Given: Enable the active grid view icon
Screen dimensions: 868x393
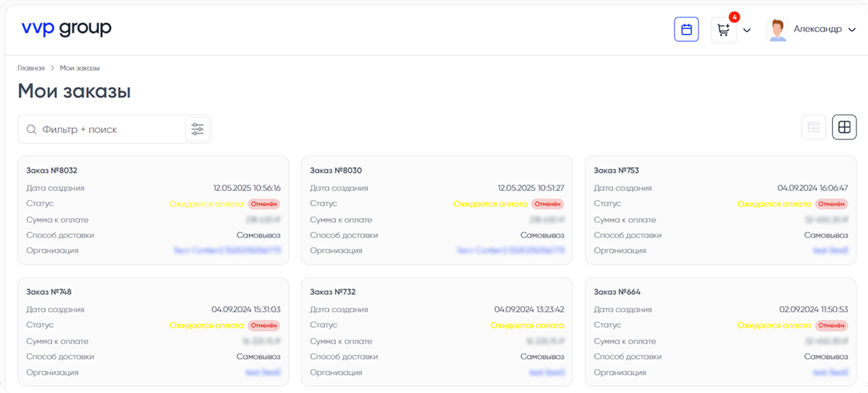Looking at the screenshot, I should point(844,127).
